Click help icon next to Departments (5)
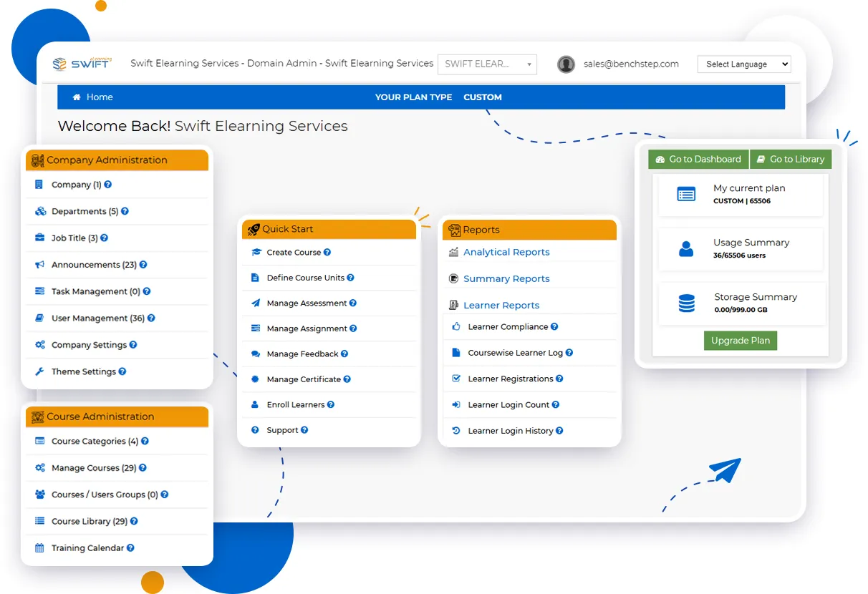 [125, 211]
